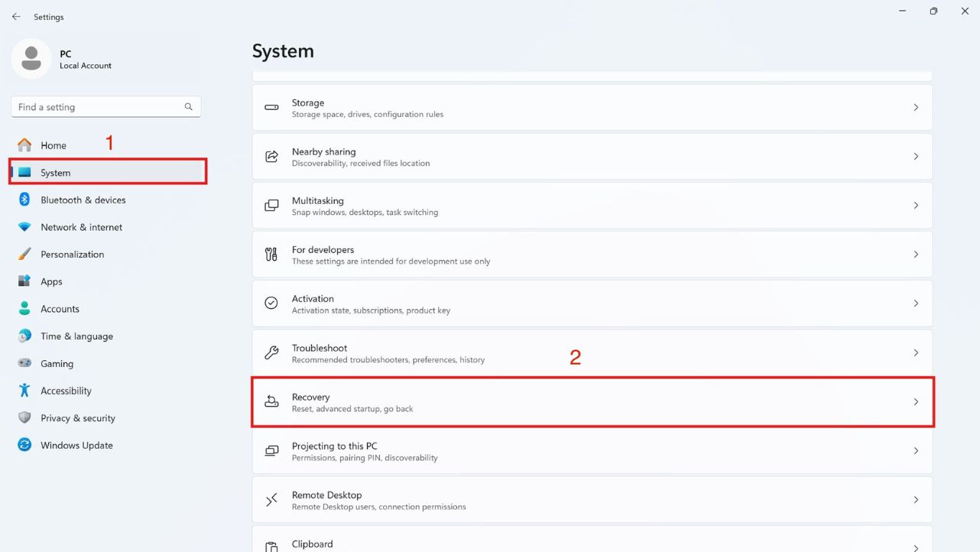The width and height of the screenshot is (980, 552).
Task: Go to the Gaming section label
Action: 57,364
